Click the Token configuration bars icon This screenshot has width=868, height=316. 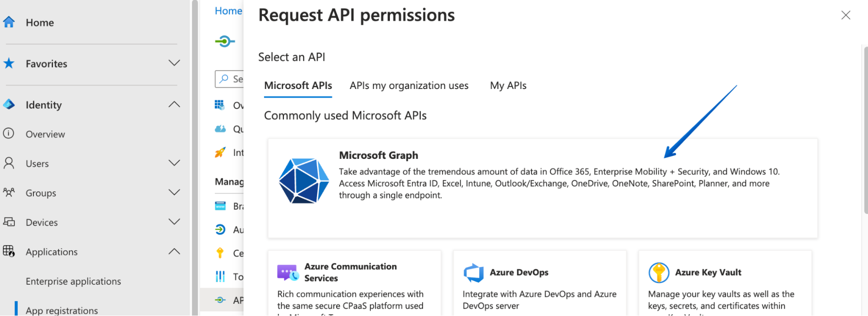point(220,276)
